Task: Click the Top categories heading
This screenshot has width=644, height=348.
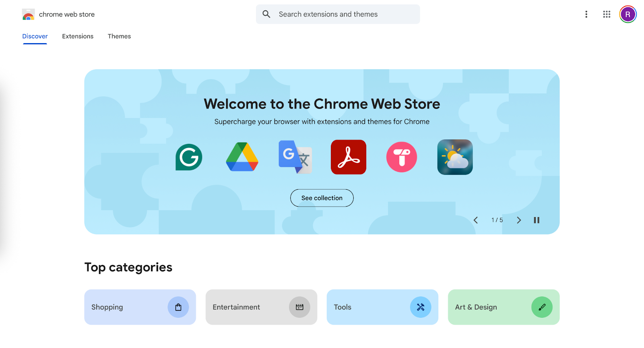Action: (x=128, y=267)
